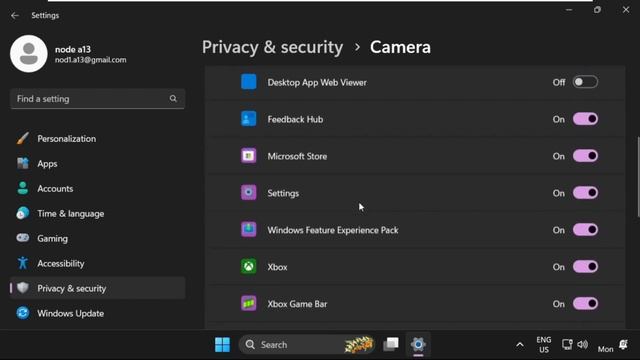Screen dimensions: 640x360
Task: Show hidden icons with the tray chevron
Action: 520,345
